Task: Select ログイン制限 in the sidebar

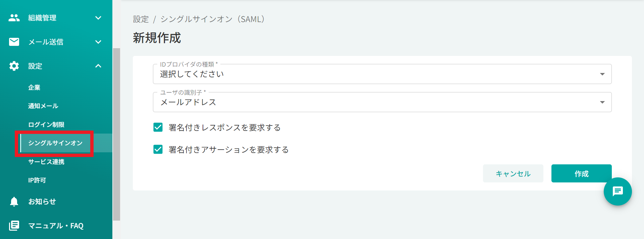Action: coord(46,125)
